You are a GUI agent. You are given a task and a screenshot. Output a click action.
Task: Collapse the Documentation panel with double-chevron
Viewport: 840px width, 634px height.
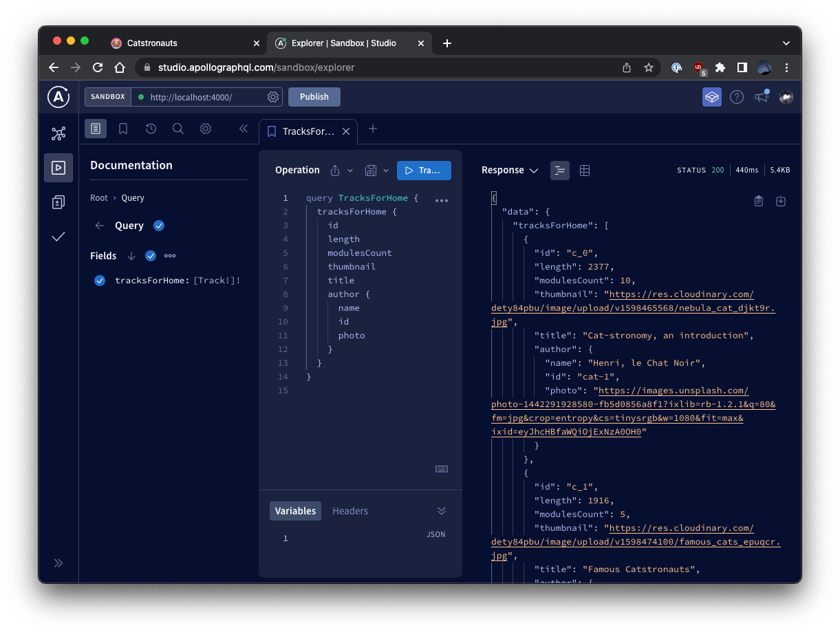[243, 129]
